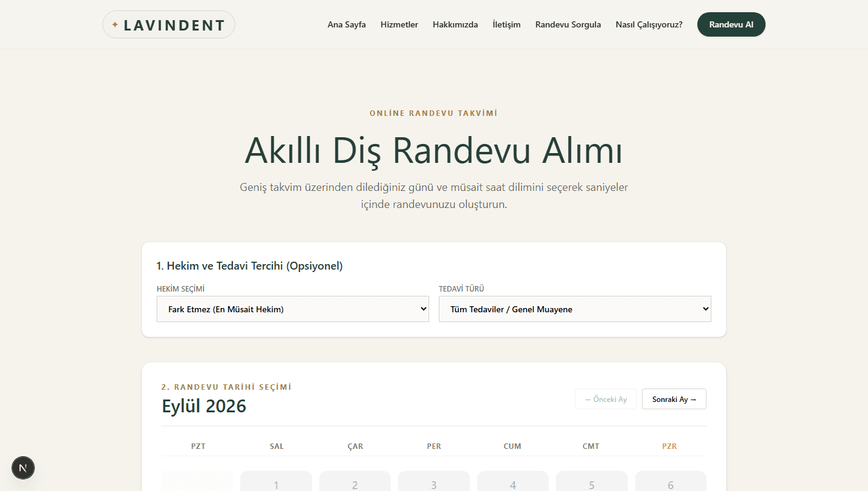The width and height of the screenshot is (868, 491).
Task: Choose day 6 on the calendar
Action: pyautogui.click(x=671, y=481)
